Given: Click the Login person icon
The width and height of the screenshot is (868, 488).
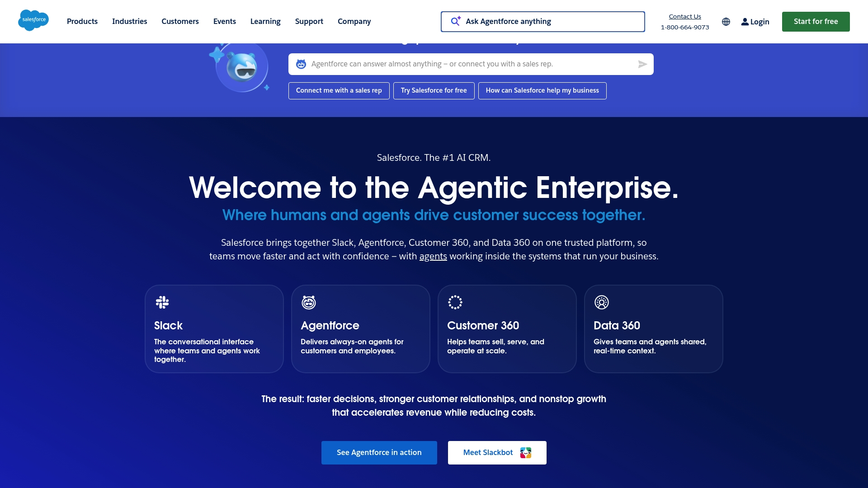Looking at the screenshot, I should pyautogui.click(x=745, y=22).
